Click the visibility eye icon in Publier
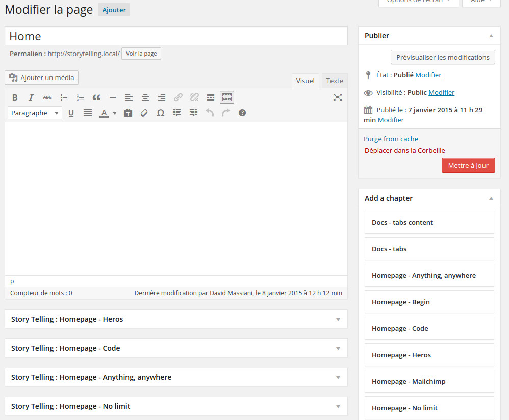 tap(368, 93)
